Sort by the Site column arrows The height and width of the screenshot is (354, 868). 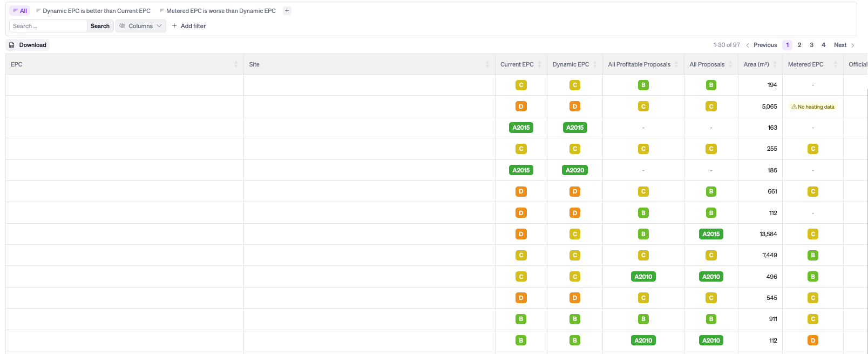tap(487, 64)
